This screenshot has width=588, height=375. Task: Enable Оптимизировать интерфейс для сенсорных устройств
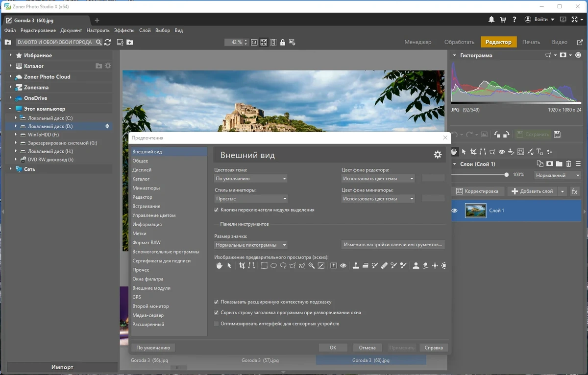click(x=217, y=324)
